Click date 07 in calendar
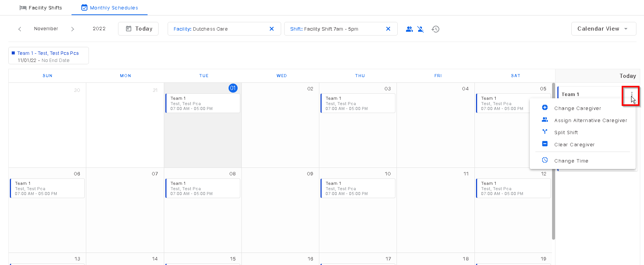The width and height of the screenshot is (644, 265). pyautogui.click(x=155, y=174)
